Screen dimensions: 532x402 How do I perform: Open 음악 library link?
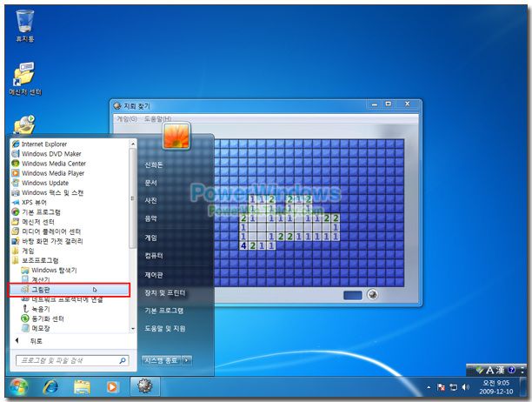(x=150, y=218)
